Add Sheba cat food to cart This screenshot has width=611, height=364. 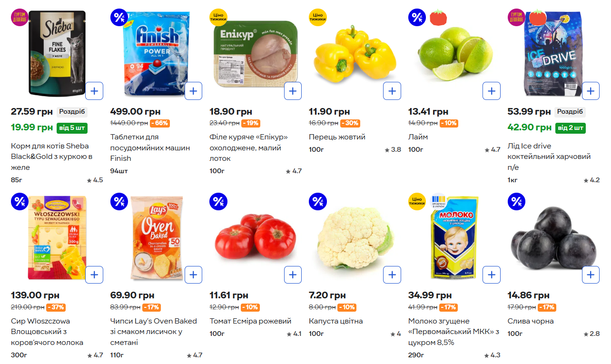94,91
